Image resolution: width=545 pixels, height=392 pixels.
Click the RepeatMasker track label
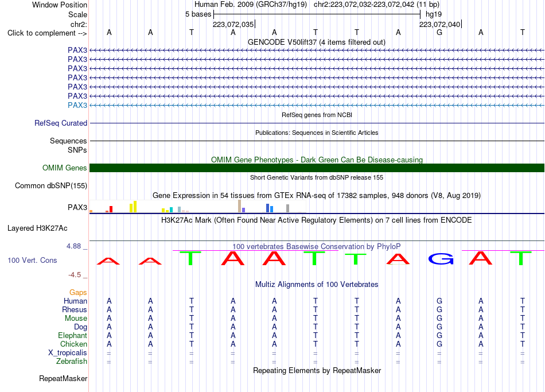[63, 378]
